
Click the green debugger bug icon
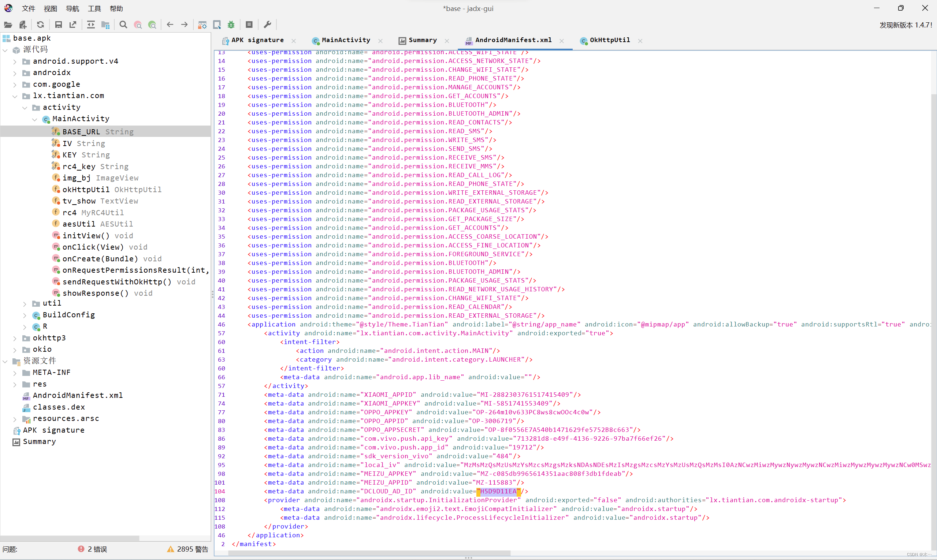pos(231,25)
